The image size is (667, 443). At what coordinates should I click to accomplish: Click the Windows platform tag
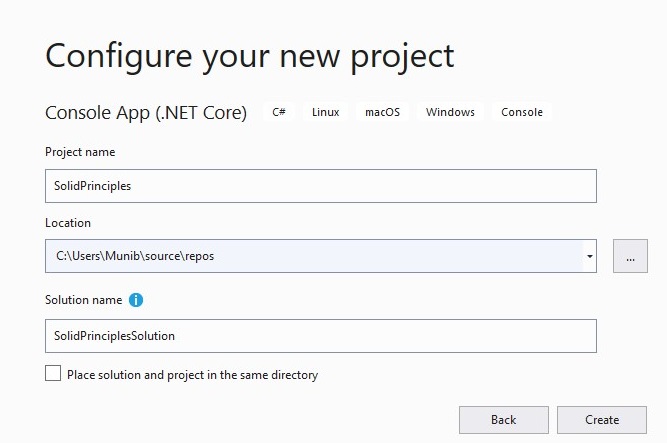coord(450,112)
